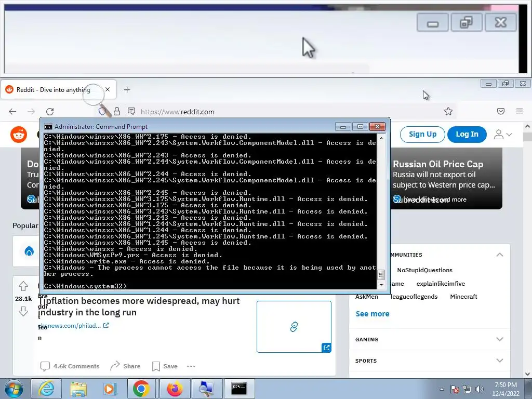Click the Sign Up button

[422, 135]
